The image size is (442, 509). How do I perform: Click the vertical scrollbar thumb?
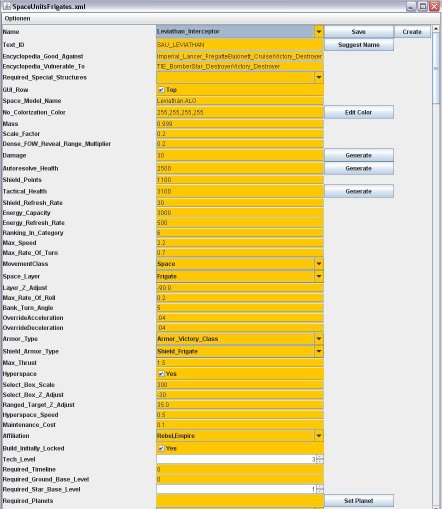(x=436, y=68)
